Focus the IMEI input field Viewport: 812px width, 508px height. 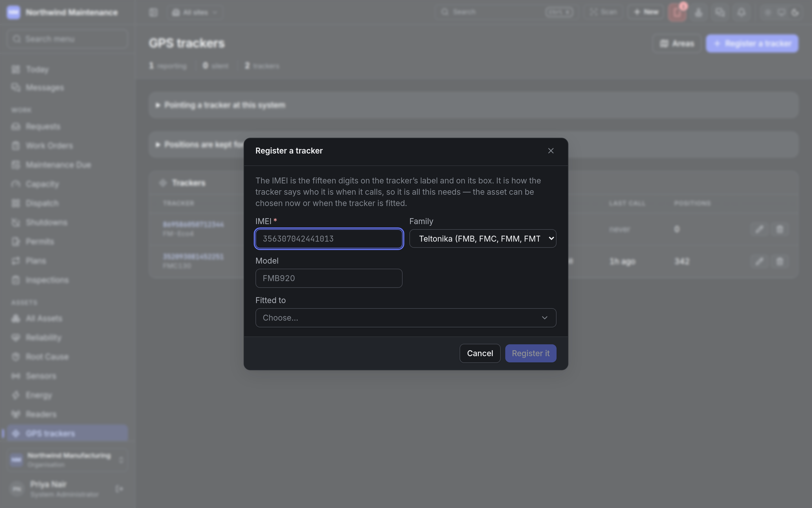point(329,238)
